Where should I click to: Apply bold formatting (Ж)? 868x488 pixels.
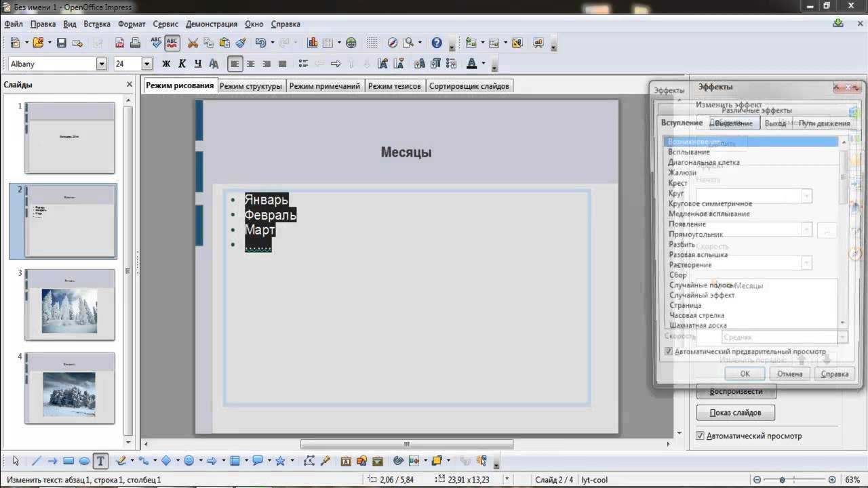click(x=166, y=64)
